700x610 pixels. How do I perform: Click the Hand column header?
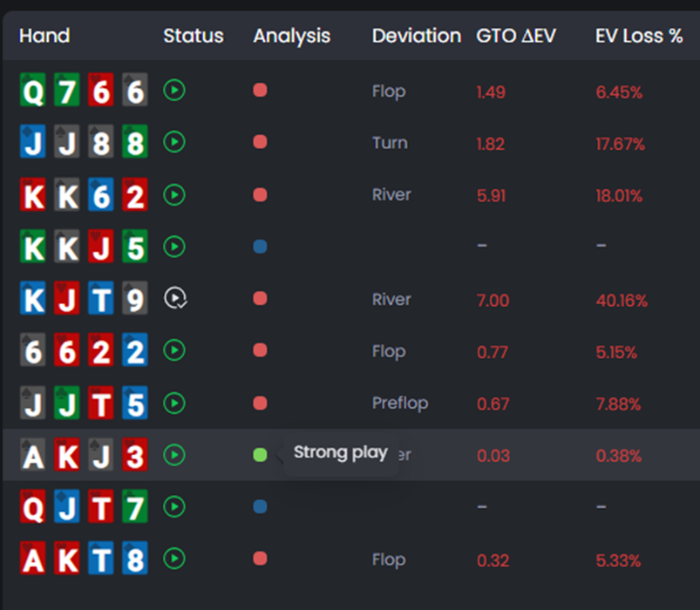[x=44, y=36]
